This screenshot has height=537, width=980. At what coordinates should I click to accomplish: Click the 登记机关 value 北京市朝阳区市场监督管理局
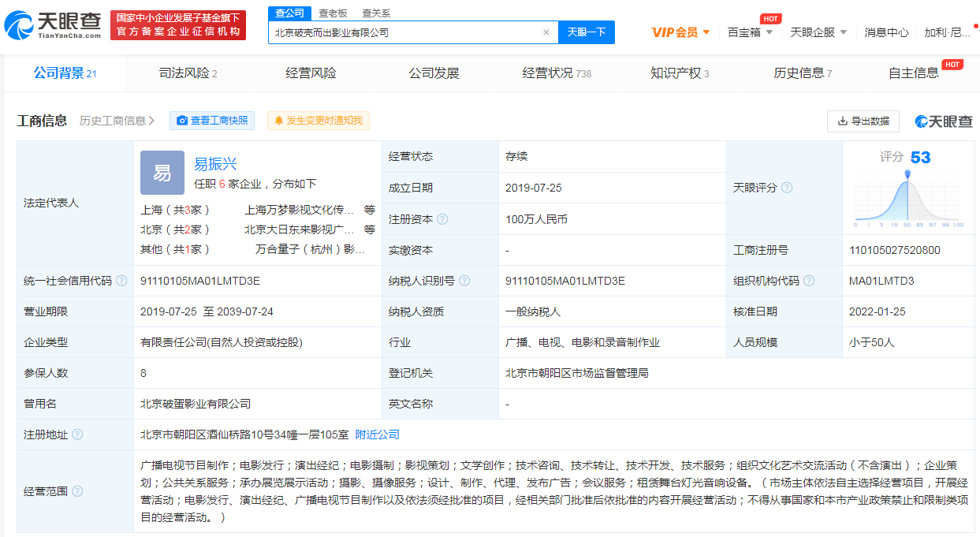(577, 373)
